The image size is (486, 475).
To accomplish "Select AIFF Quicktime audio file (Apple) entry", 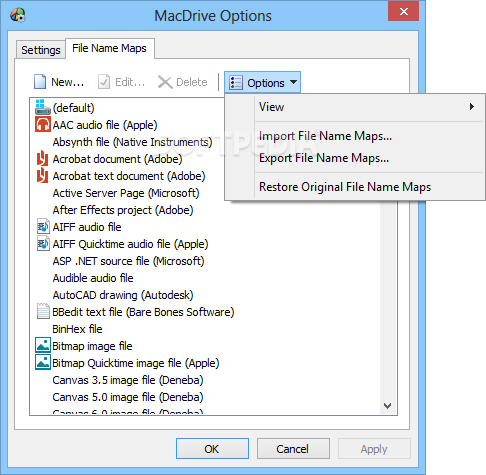I will [130, 244].
